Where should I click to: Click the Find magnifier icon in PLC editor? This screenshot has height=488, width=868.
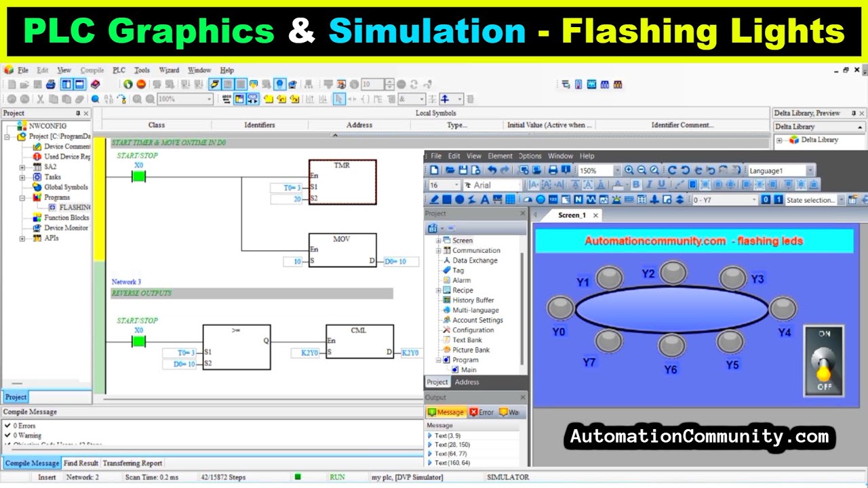(x=96, y=99)
